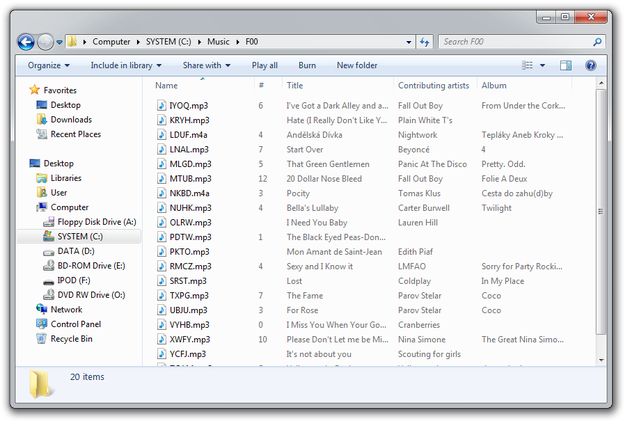Open recent pages dropdown beside navigation arrows
Screen dimensions: 625x421
coord(59,42)
